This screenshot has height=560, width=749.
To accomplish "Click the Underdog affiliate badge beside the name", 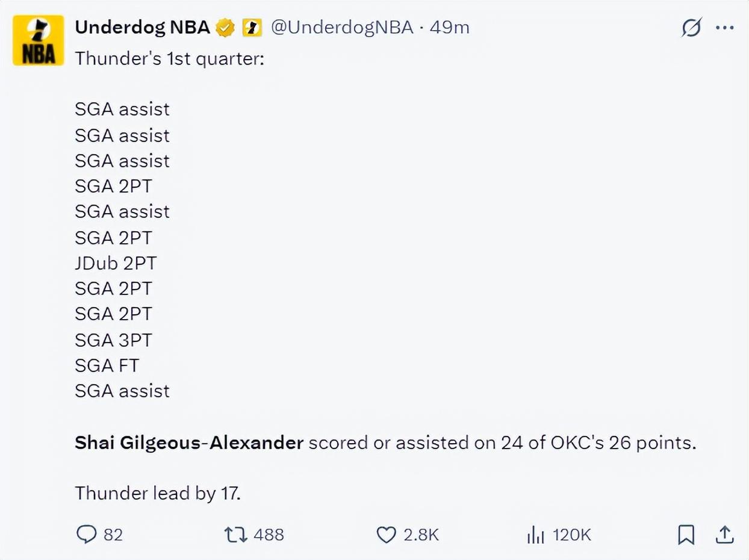I will (x=252, y=28).
